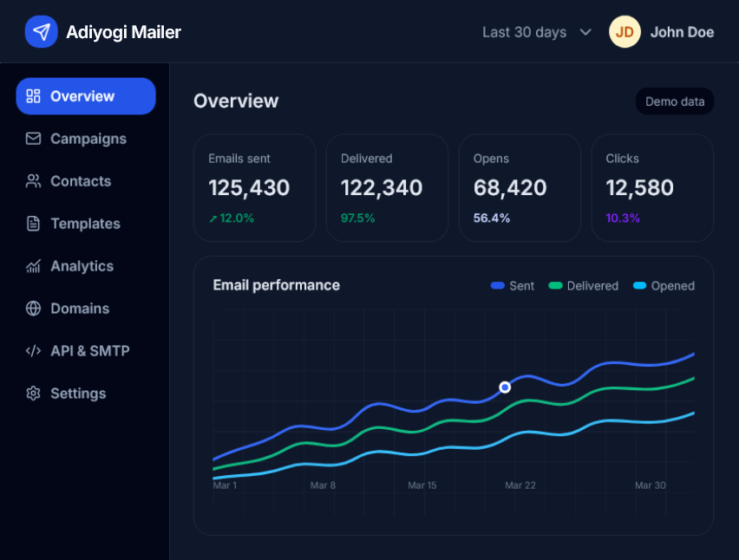Click the Adiyogi Mailer paper plane logo
The width and height of the screenshot is (739, 560).
[42, 32]
